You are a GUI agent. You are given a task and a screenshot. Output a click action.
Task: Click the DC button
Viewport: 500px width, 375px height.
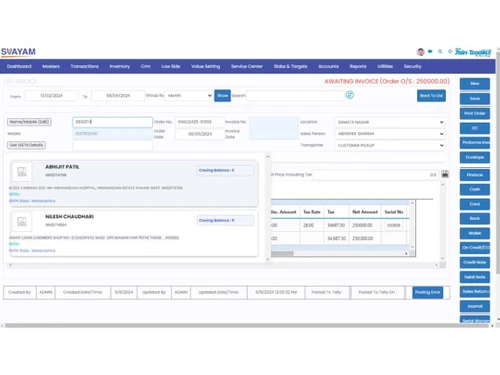(x=475, y=128)
